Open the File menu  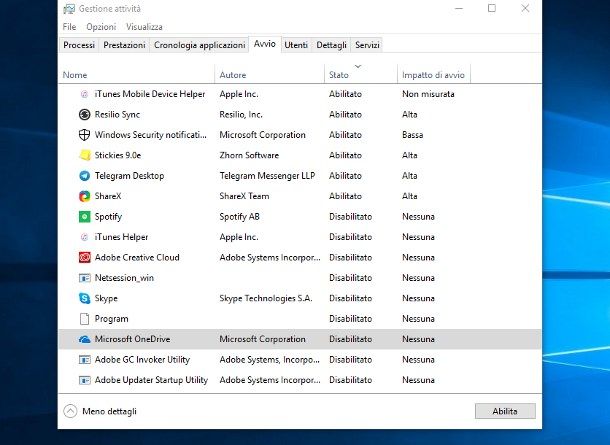(x=69, y=27)
